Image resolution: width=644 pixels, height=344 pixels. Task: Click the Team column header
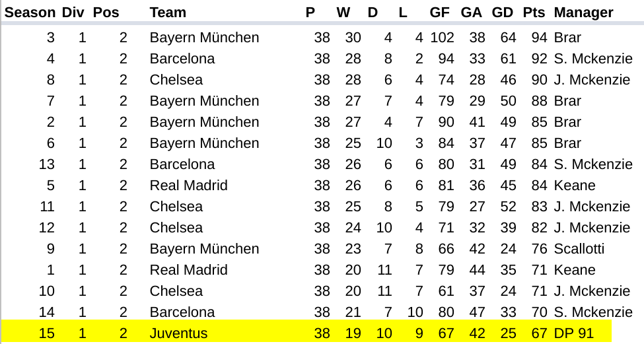tap(168, 13)
